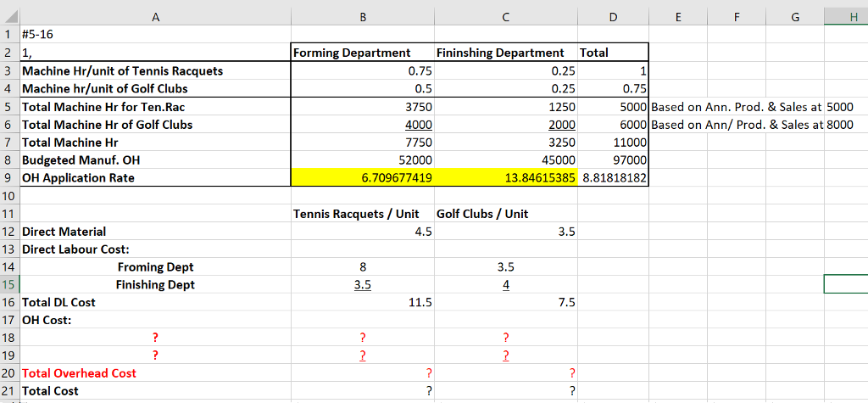Click 'Golf Clubs / Unit' header
The width and height of the screenshot is (868, 403).
(505, 214)
